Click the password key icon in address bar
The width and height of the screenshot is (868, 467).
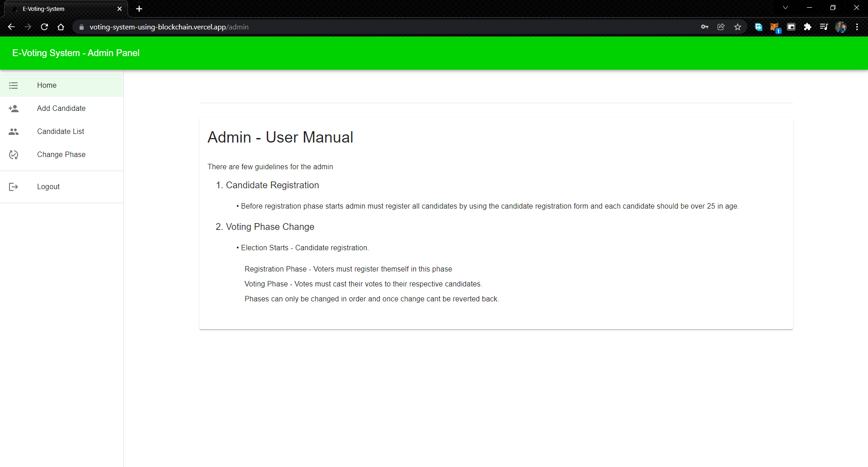coord(705,27)
